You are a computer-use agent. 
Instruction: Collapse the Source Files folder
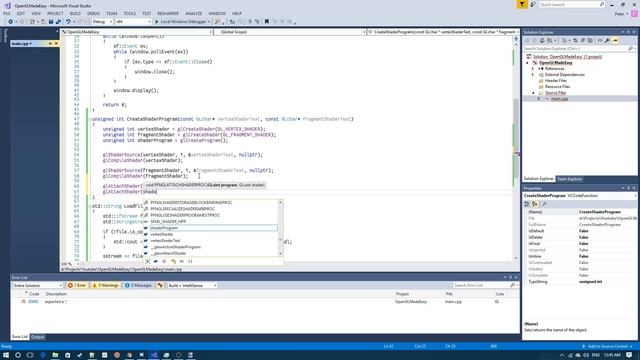[533, 93]
